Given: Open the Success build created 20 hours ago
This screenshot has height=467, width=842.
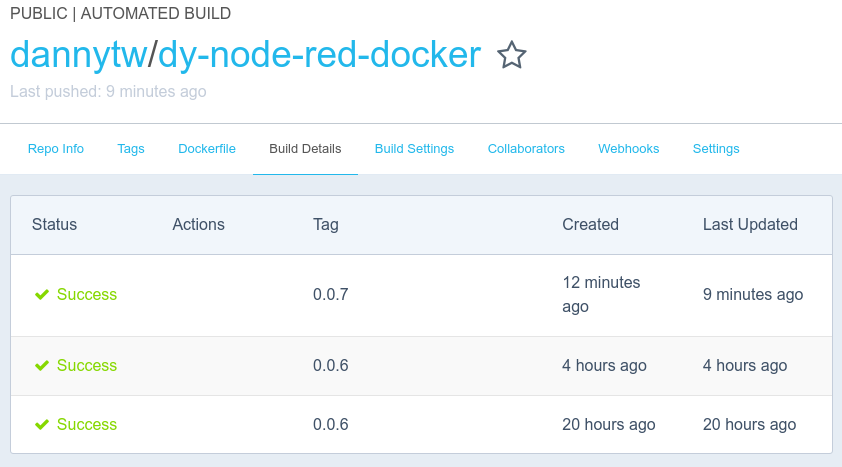Looking at the screenshot, I should [87, 425].
